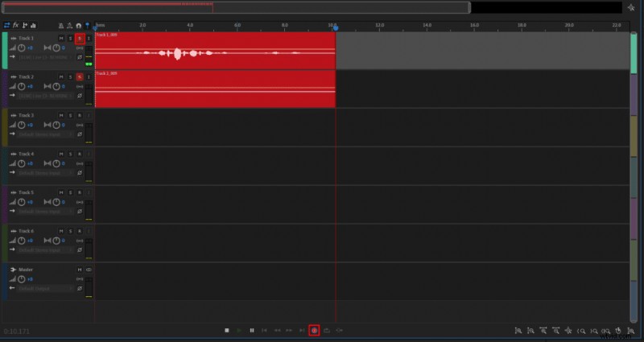Image resolution: width=644 pixels, height=342 pixels.
Task: Click the top zoom navigator bar
Action: pos(236,7)
